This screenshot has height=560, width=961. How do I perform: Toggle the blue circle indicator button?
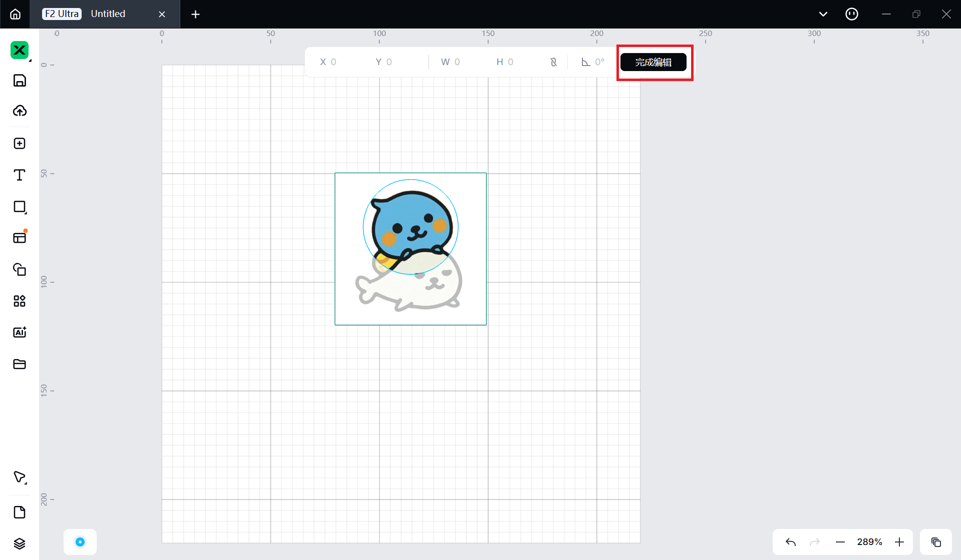coord(80,542)
